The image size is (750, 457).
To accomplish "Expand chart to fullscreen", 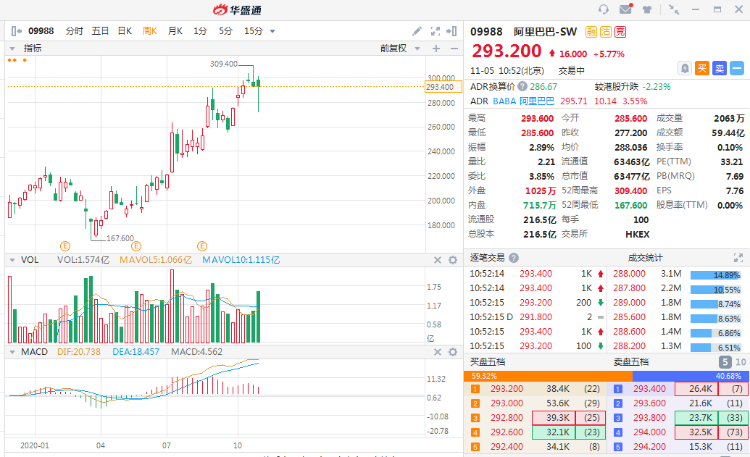I will pos(435,31).
